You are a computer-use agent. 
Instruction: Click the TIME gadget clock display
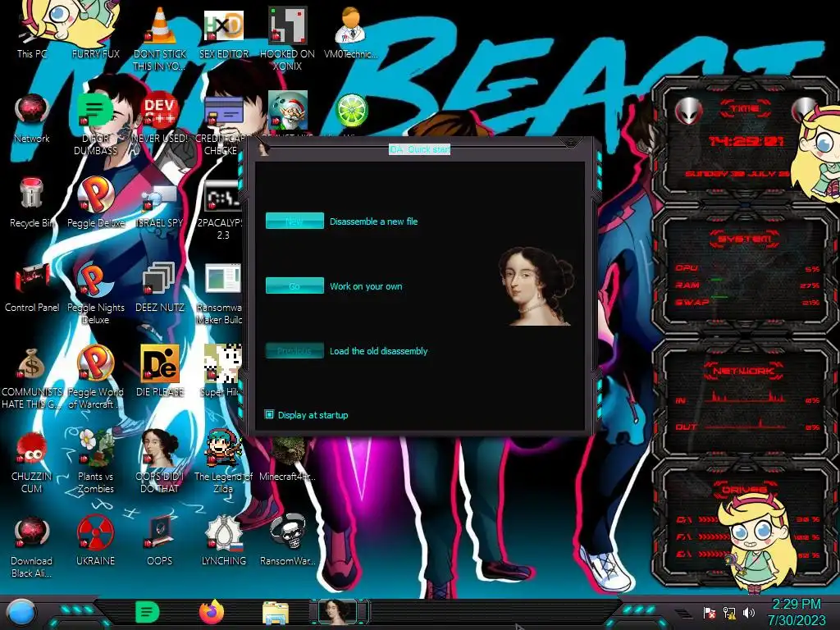(746, 141)
